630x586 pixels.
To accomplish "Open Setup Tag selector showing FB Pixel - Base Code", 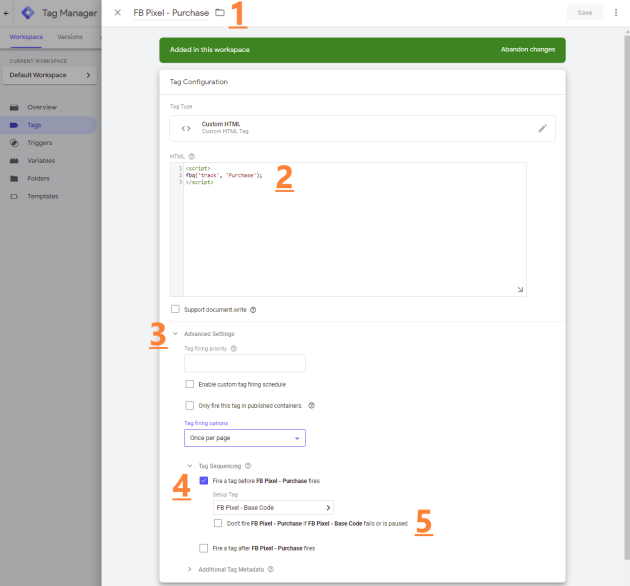I will [x=273, y=508].
